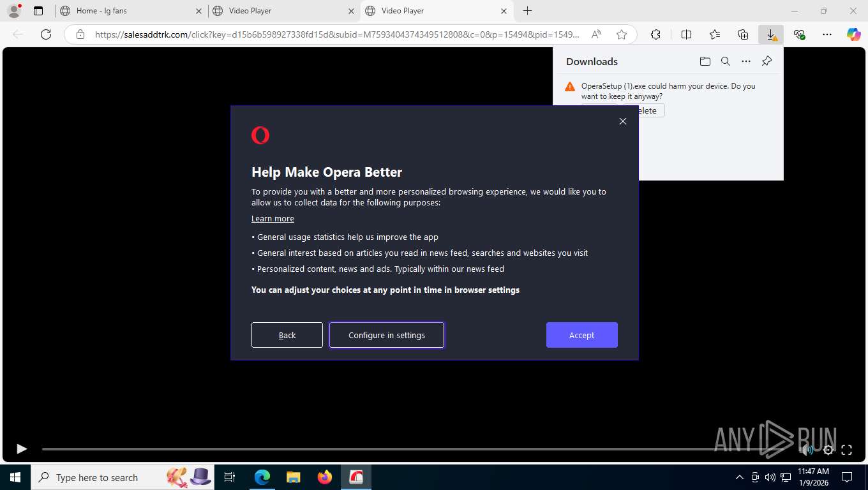Screen dimensions: 868x490
Task: Open the Favorites list icon
Action: coord(715,34)
